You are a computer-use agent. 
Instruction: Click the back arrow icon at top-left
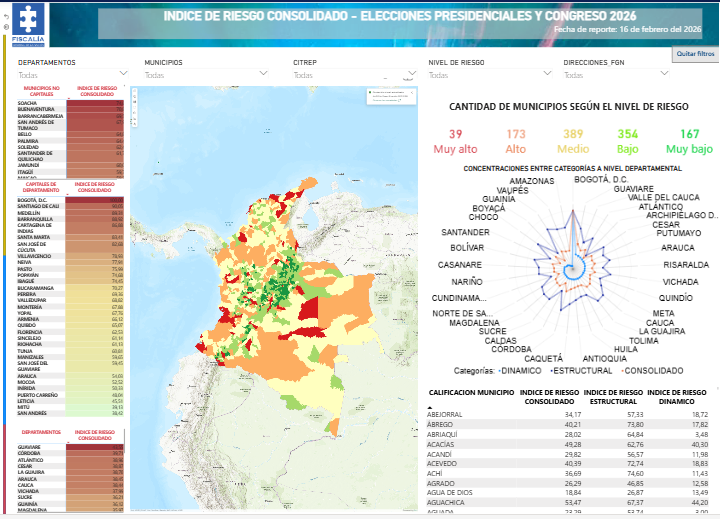click(8, 17)
